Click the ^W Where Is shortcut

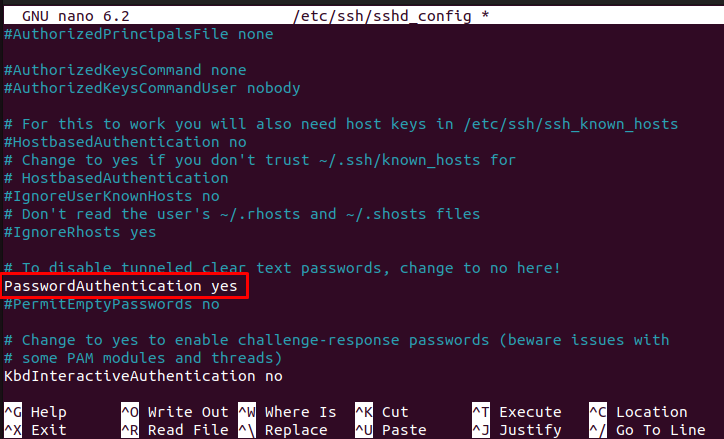288,412
